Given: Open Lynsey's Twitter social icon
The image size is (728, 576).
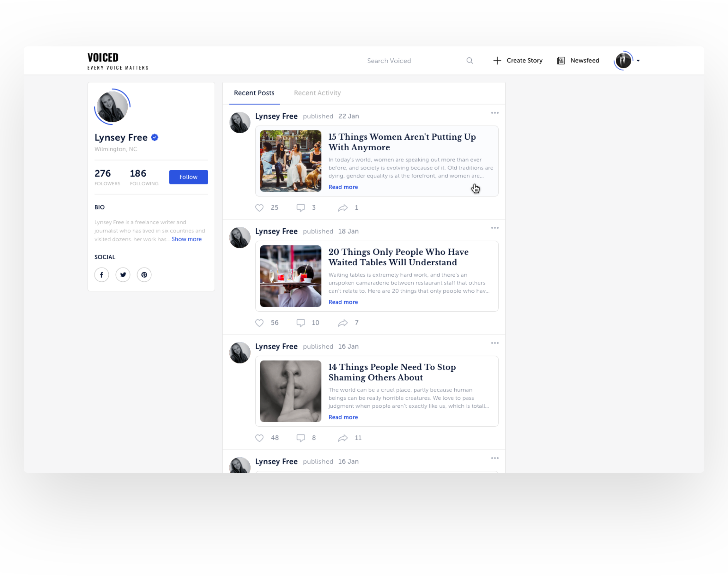Looking at the screenshot, I should [x=123, y=275].
